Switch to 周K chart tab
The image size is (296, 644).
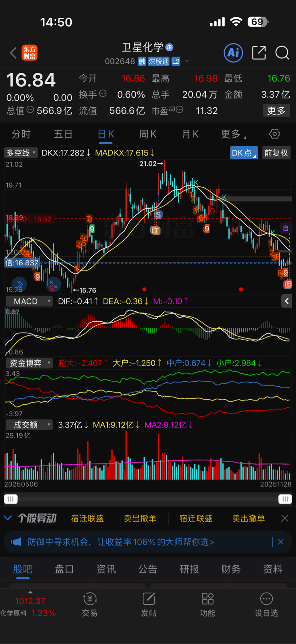click(148, 134)
